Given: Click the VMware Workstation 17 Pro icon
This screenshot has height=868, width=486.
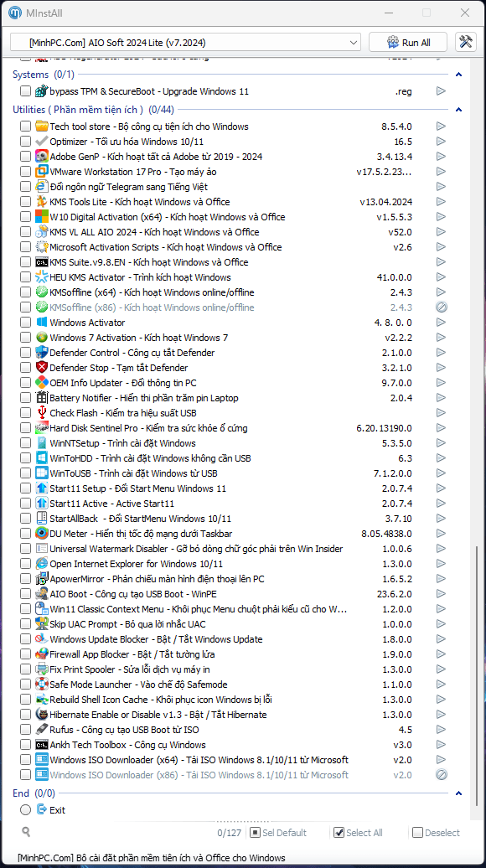Looking at the screenshot, I should click(x=42, y=172).
